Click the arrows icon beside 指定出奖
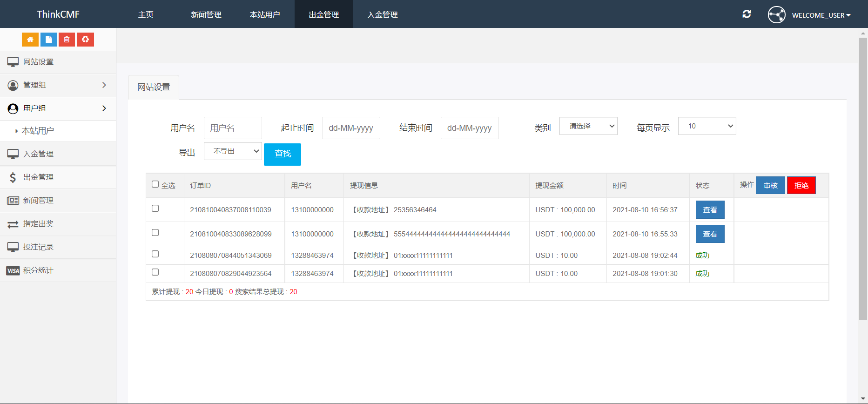868x404 pixels. pyautogui.click(x=13, y=224)
